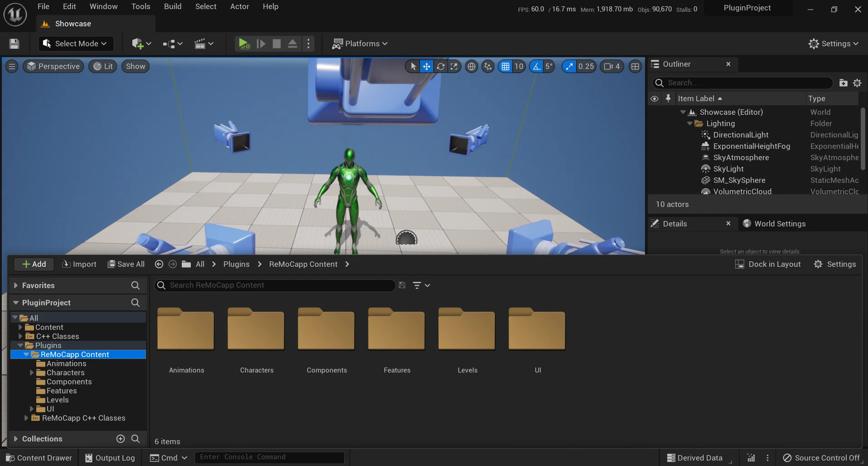Toggle rotation angle snapping
This screenshot has width=868, height=466.
coord(537,66)
